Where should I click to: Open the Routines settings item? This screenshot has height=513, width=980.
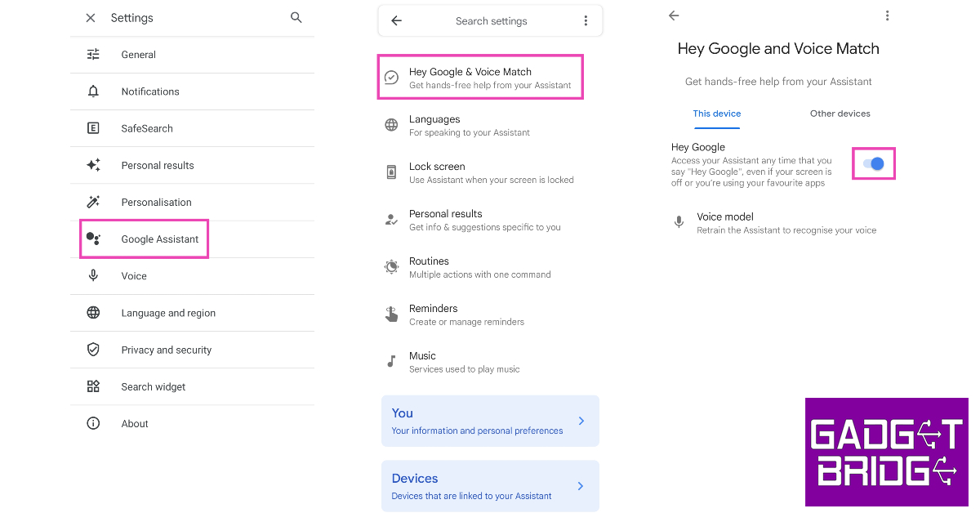[x=479, y=267]
